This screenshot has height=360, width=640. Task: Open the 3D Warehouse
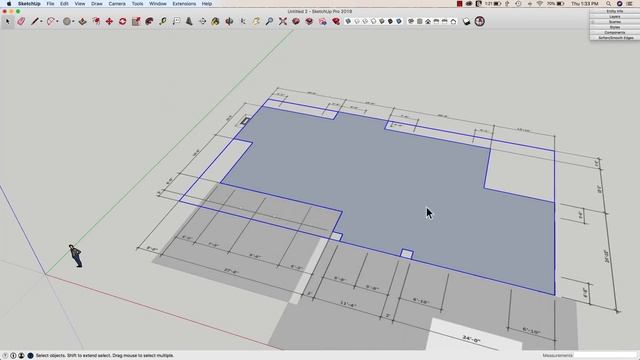pos(296,21)
